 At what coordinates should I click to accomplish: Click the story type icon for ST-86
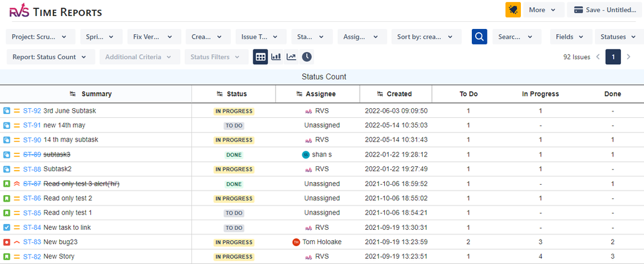pos(6,198)
